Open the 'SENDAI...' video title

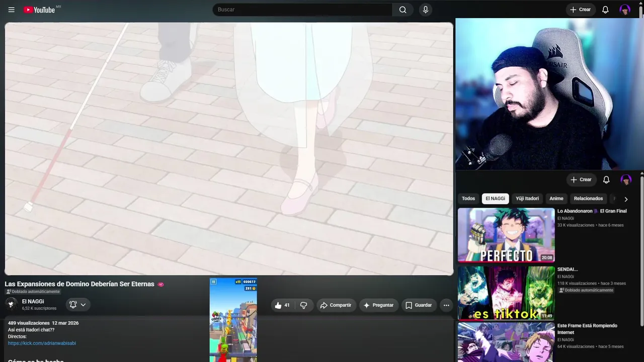(x=568, y=269)
